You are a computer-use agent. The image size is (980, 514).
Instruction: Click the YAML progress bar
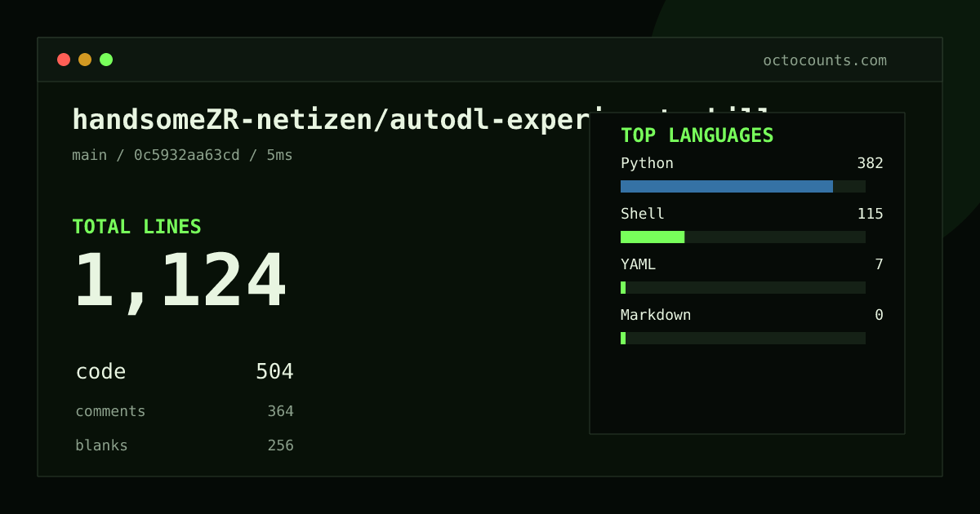(743, 287)
